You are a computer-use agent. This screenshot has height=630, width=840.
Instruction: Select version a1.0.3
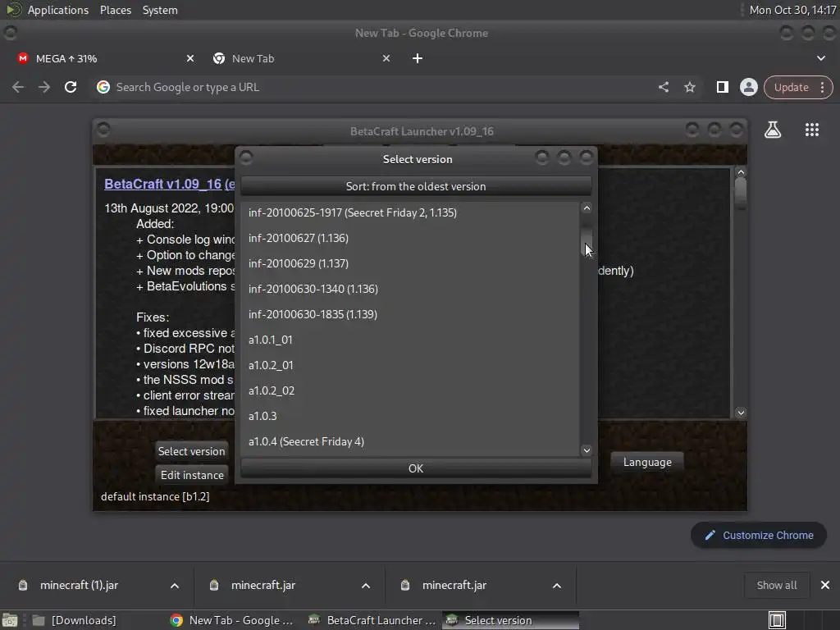point(410,416)
